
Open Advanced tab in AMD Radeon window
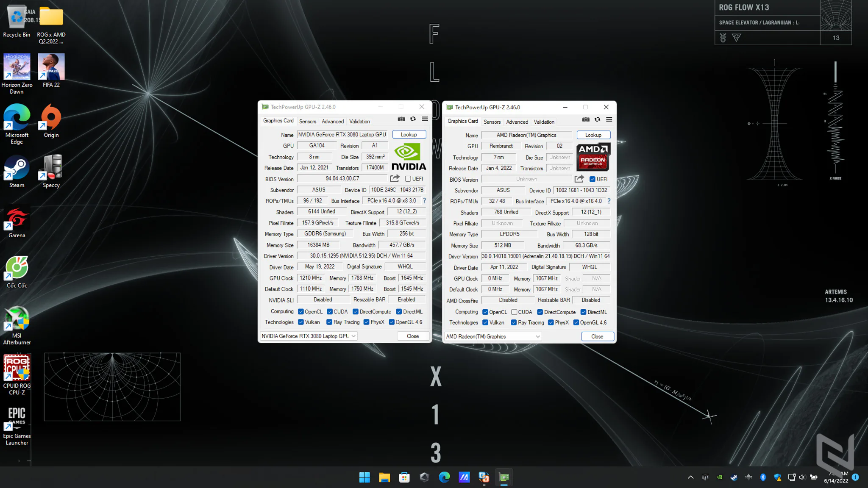[517, 122]
